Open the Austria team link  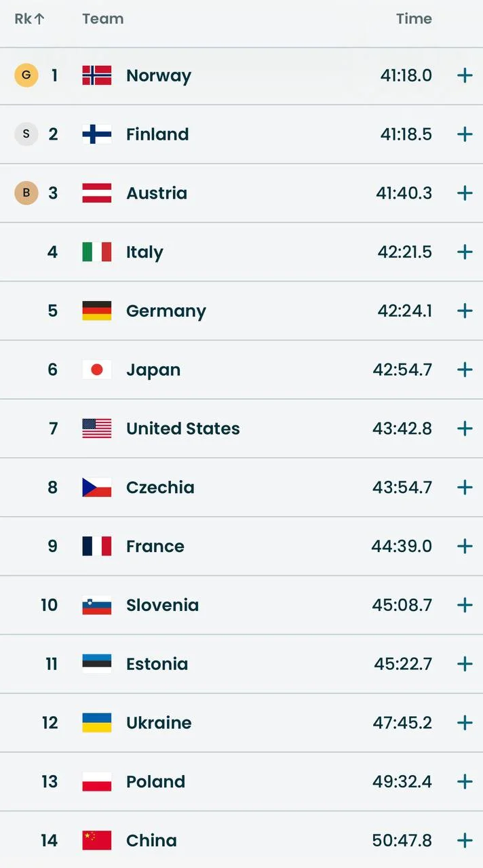click(x=157, y=193)
